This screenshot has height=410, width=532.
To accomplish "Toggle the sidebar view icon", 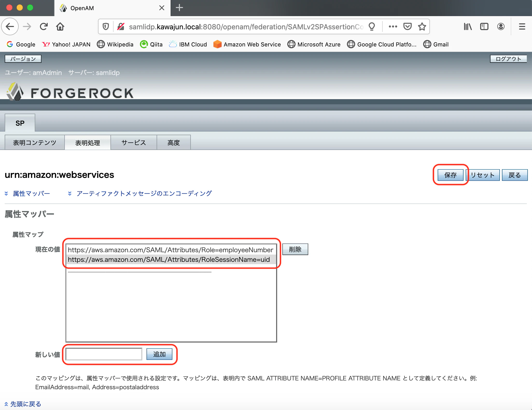I will (x=484, y=26).
